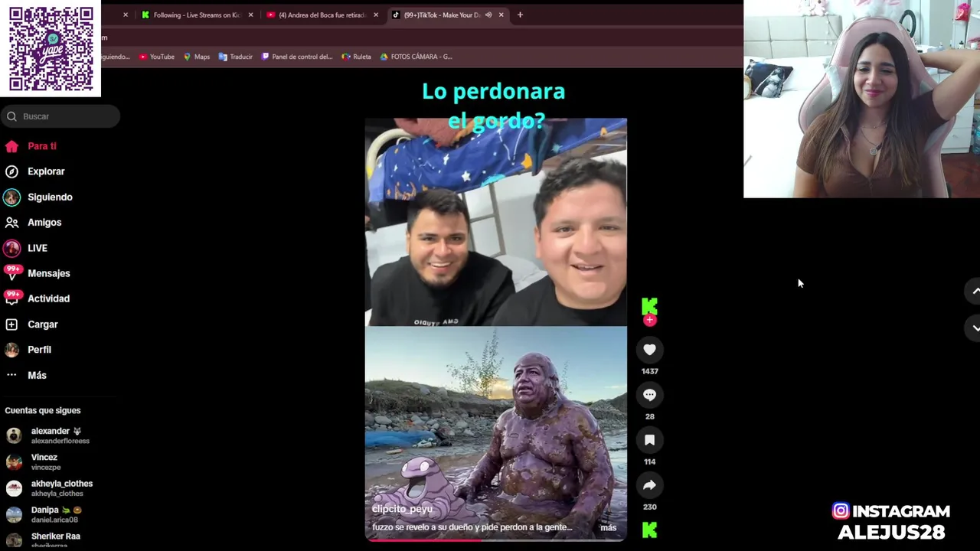
Task: Open FOTOS CÁMARA bookmark
Action: (x=416, y=57)
